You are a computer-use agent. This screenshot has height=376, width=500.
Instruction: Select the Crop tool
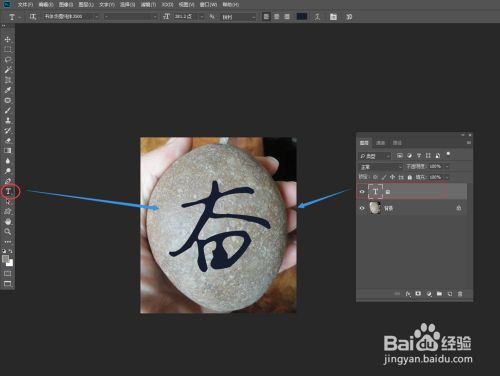8,80
